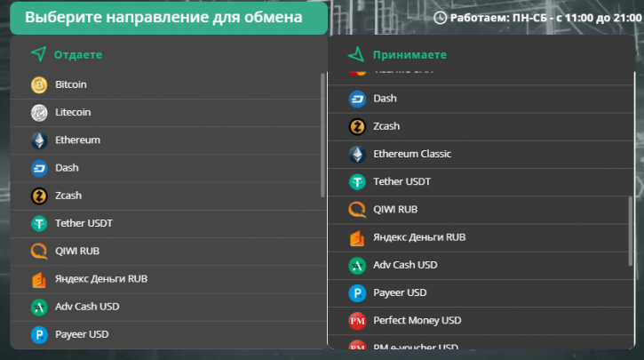Click the Adv Cash icon in Отдаете
The width and height of the screenshot is (644, 360).
pyautogui.click(x=39, y=307)
